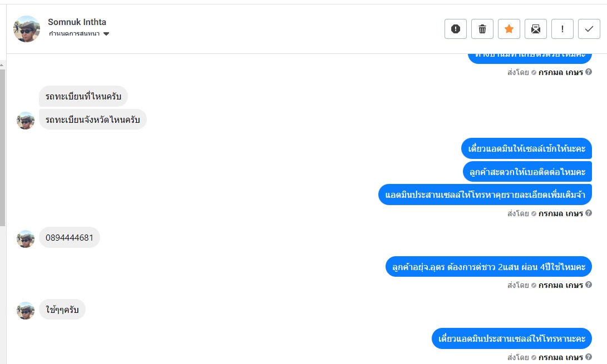Viewport: 607px width, 364px height.
Task: Mark conversation unread with the envelope icon
Action: click(x=535, y=29)
